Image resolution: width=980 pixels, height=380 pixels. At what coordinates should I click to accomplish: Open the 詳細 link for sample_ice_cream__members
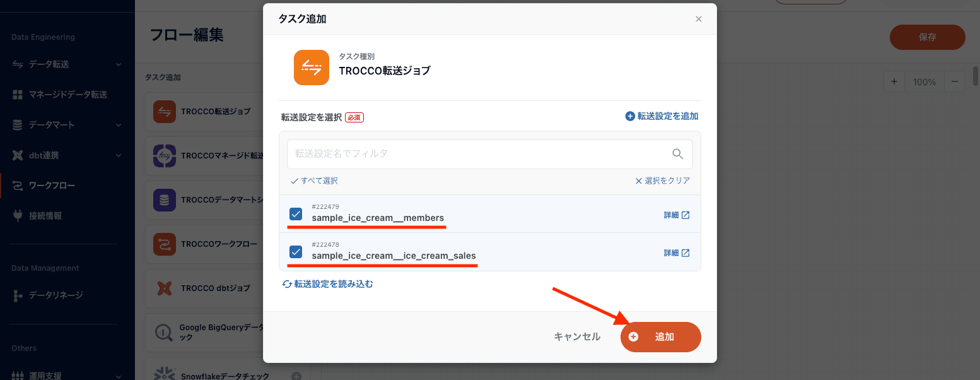(x=676, y=214)
